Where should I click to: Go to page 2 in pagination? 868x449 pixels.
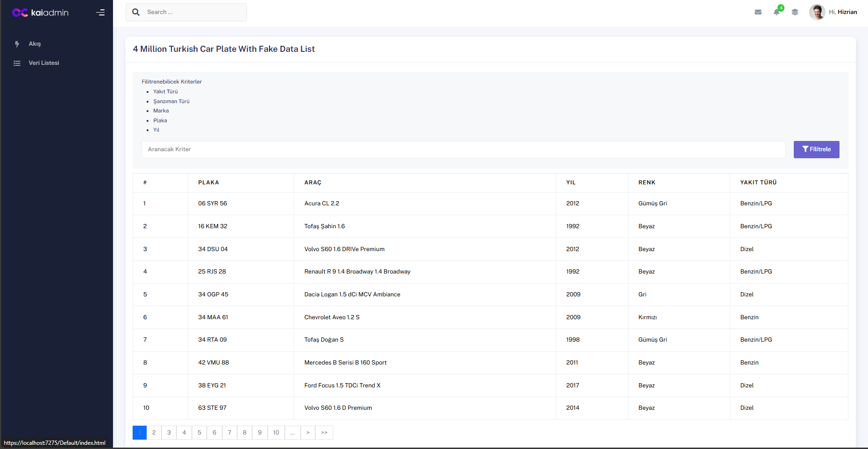(154, 433)
